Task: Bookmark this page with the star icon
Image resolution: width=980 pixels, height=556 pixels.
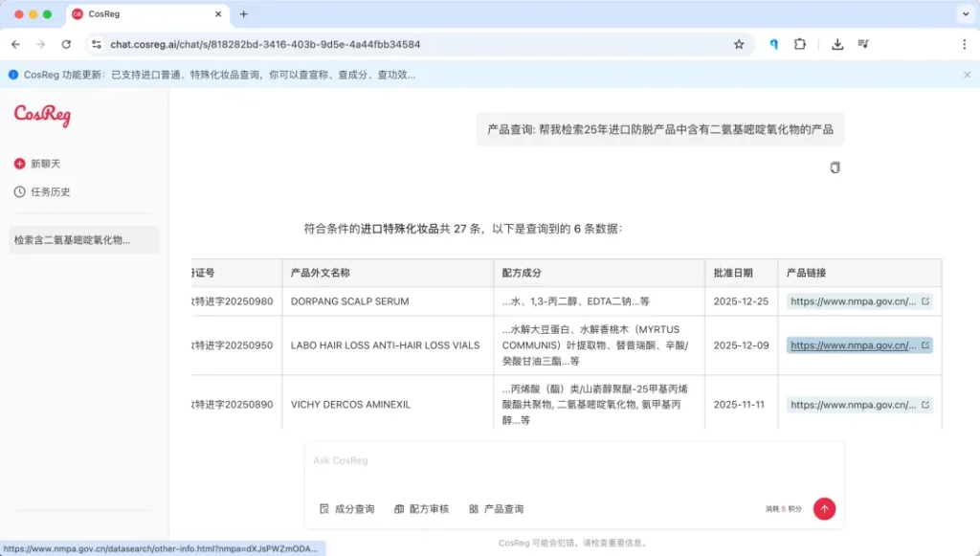Action: [x=739, y=44]
